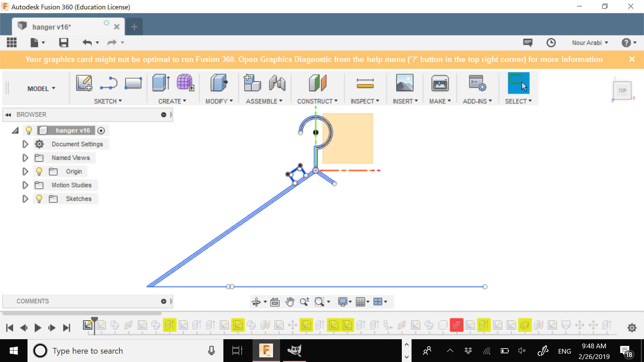Open the MODEL workspace dropdown
Viewport: 644px width, 362px height.
click(41, 88)
